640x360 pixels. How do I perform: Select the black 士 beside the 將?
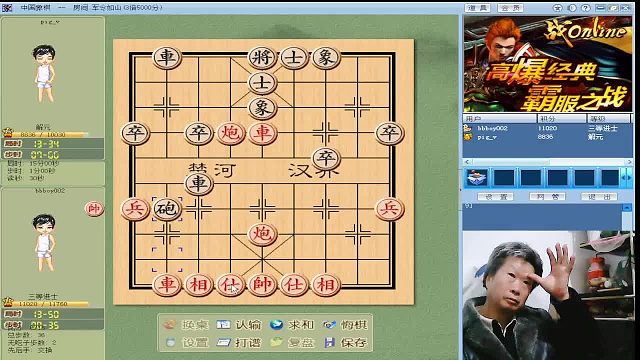(x=294, y=57)
